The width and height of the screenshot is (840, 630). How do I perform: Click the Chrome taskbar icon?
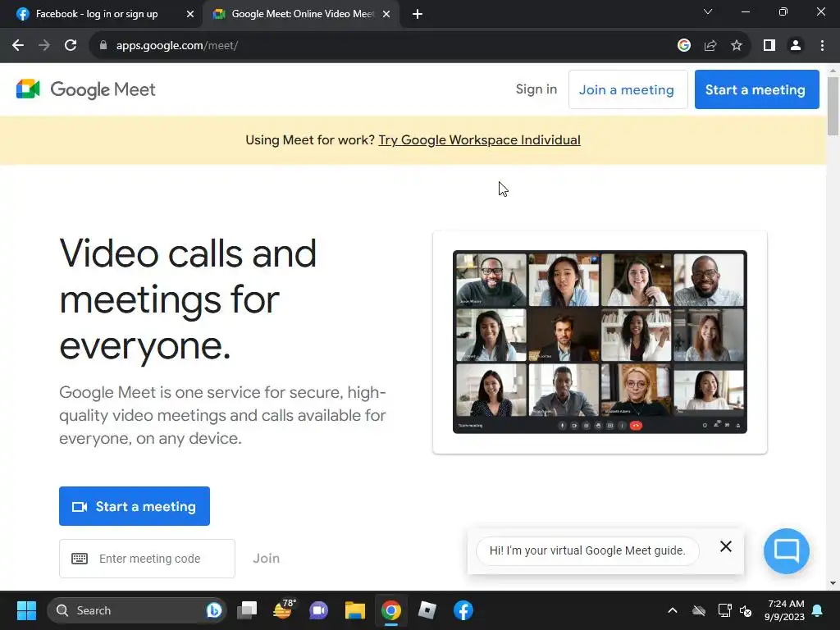point(391,610)
